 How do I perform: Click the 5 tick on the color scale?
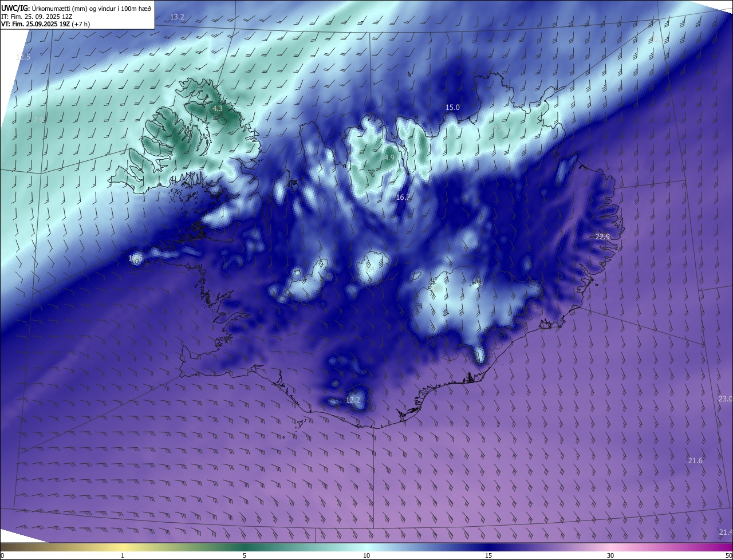coord(245,555)
